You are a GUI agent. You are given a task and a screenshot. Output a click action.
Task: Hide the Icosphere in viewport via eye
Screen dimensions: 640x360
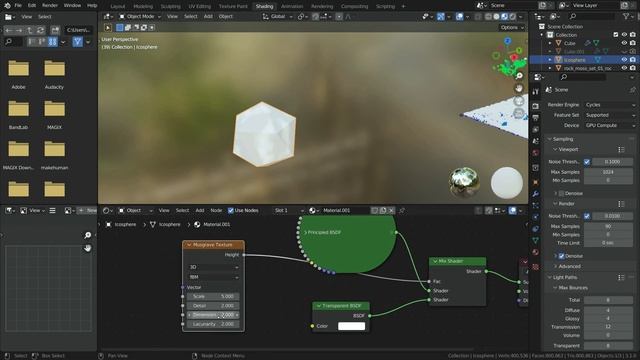click(624, 60)
